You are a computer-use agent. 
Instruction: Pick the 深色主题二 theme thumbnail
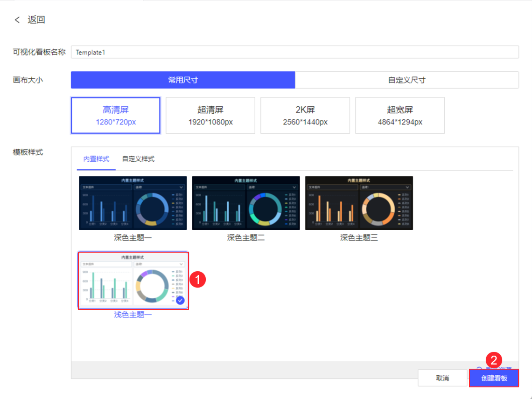click(246, 203)
